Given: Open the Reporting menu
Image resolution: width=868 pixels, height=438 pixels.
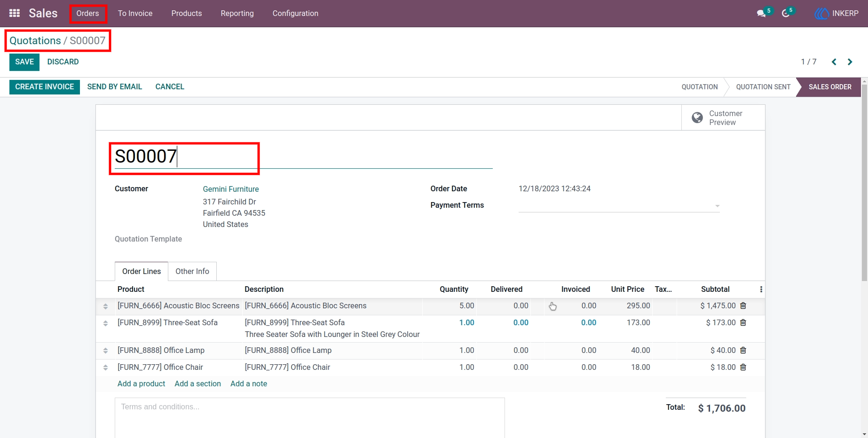Looking at the screenshot, I should click(x=237, y=13).
